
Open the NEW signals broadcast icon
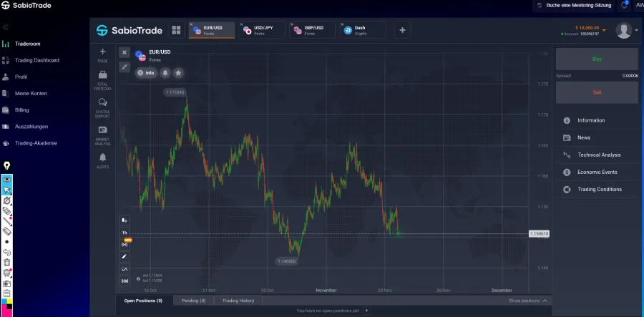tap(125, 244)
